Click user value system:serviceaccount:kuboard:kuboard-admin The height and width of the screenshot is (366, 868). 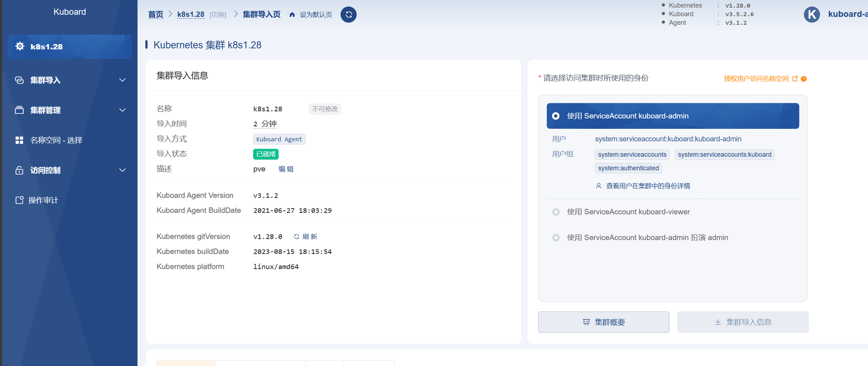point(668,139)
